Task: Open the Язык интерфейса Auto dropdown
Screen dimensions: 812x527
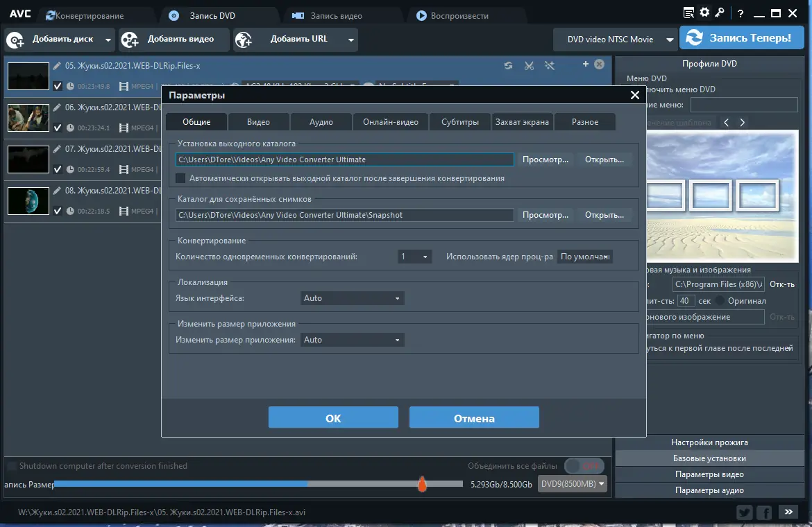Action: point(353,298)
